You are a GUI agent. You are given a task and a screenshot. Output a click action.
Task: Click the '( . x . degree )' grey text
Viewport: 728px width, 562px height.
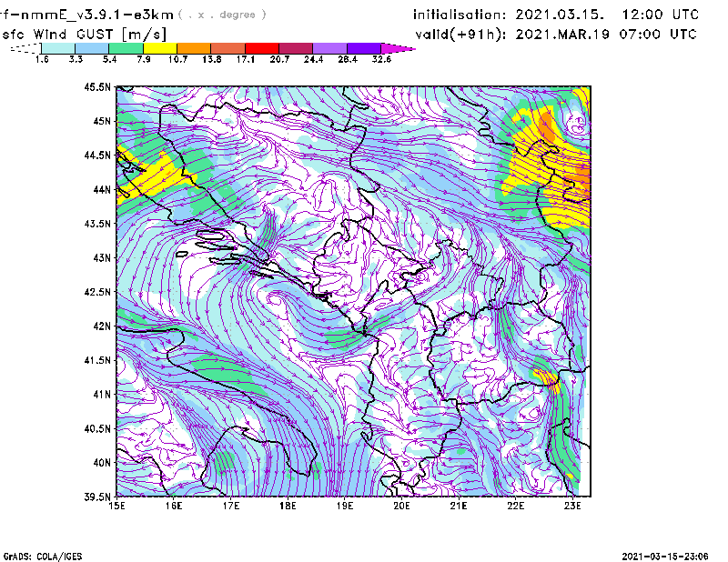[x=222, y=15]
